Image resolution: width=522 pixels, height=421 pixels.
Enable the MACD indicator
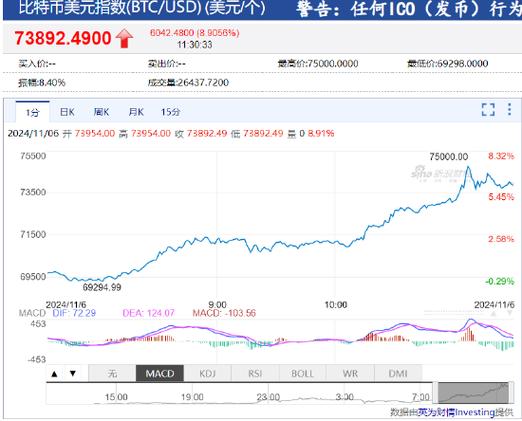(x=160, y=373)
